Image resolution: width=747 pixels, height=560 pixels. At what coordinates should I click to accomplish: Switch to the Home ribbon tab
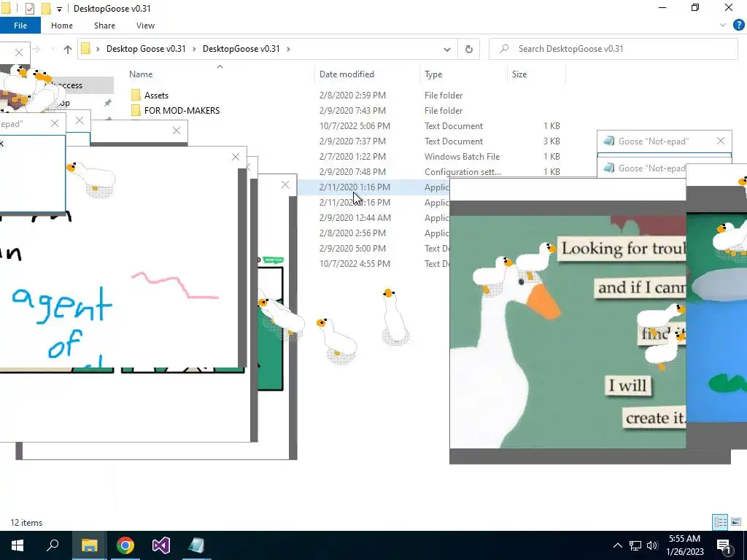62,26
